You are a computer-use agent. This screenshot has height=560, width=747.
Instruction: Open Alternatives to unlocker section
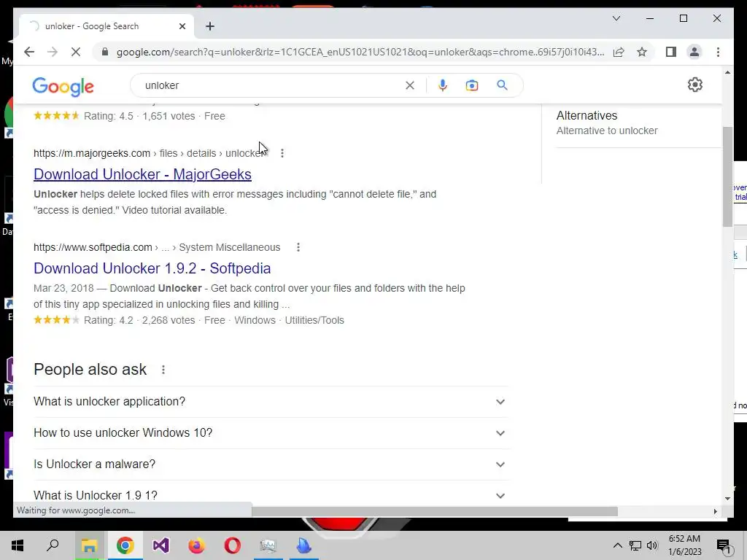[x=607, y=122]
